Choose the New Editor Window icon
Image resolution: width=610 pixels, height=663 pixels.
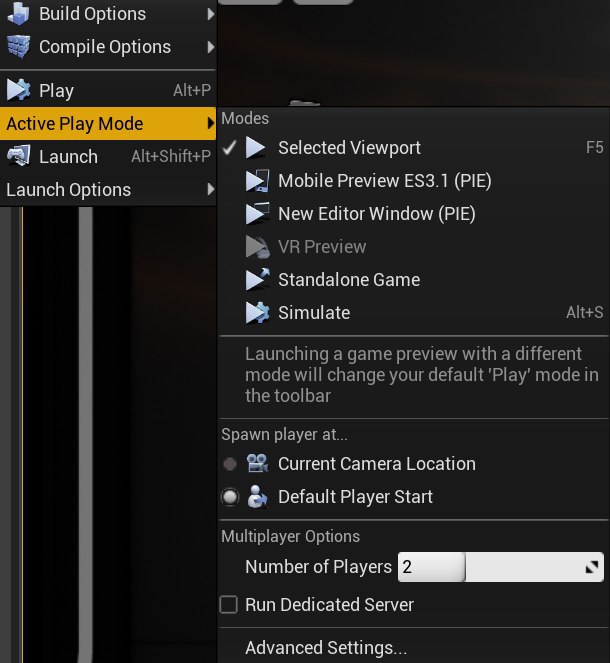[x=257, y=214]
